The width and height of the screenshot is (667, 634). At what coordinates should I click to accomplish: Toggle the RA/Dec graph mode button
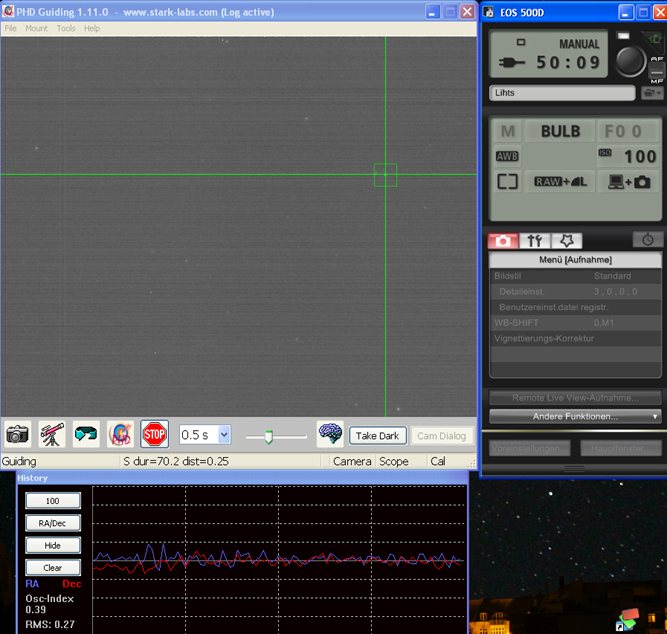coord(53,523)
